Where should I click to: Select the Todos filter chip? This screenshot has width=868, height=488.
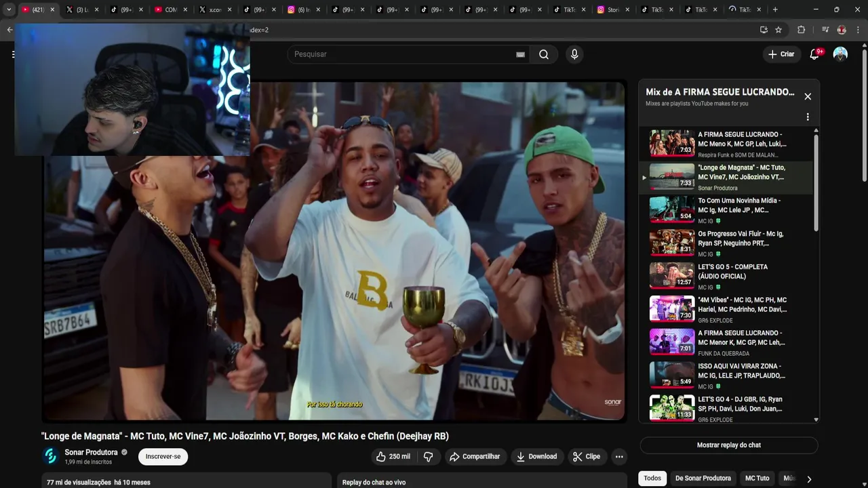[x=652, y=479]
